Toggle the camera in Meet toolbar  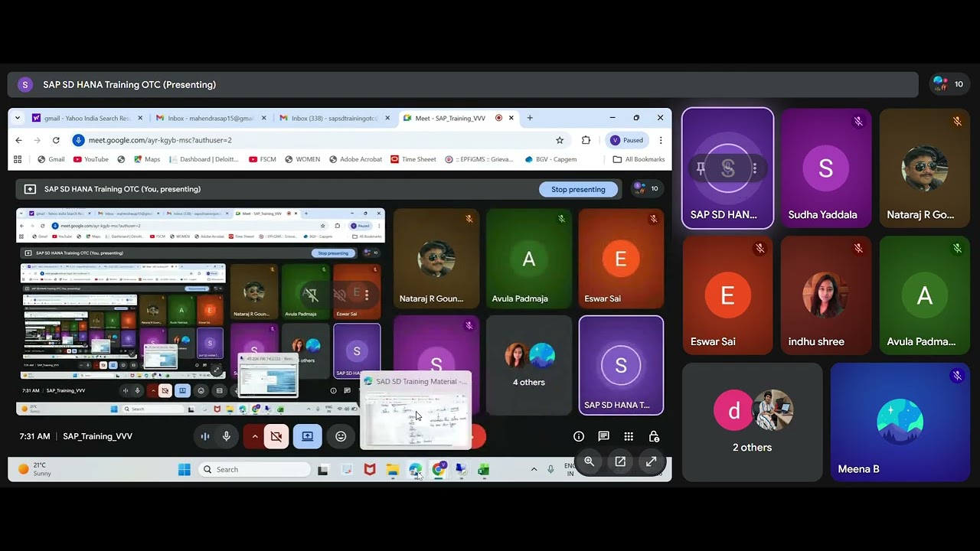pos(276,436)
